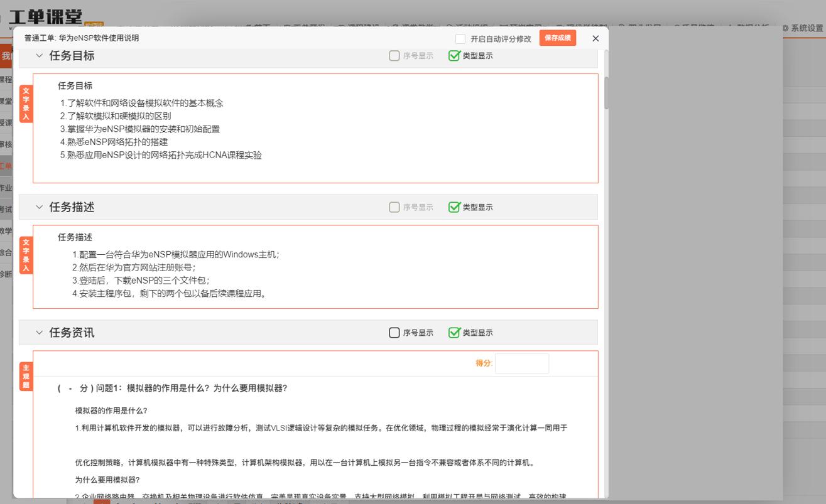
Task: Close the 普通工单 dialog with X
Action: coord(595,38)
